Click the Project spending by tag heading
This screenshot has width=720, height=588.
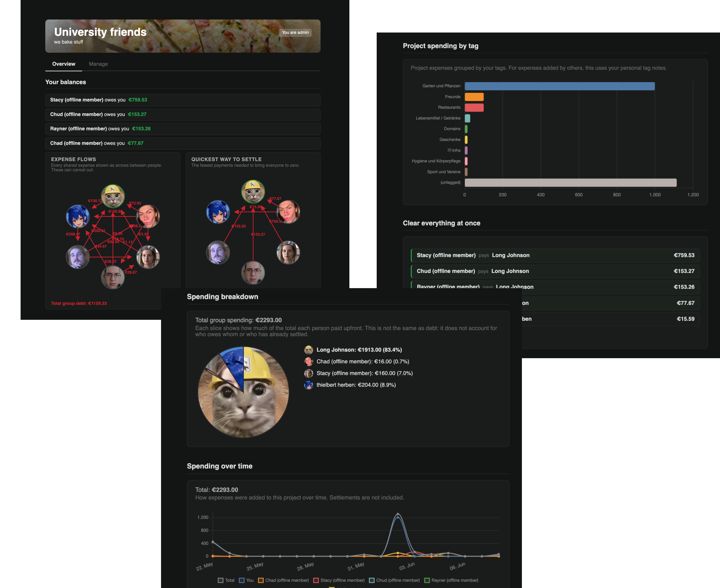(440, 46)
